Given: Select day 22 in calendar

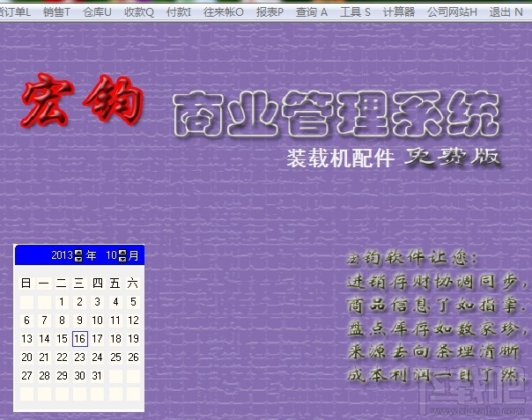Looking at the screenshot, I should pos(62,357).
